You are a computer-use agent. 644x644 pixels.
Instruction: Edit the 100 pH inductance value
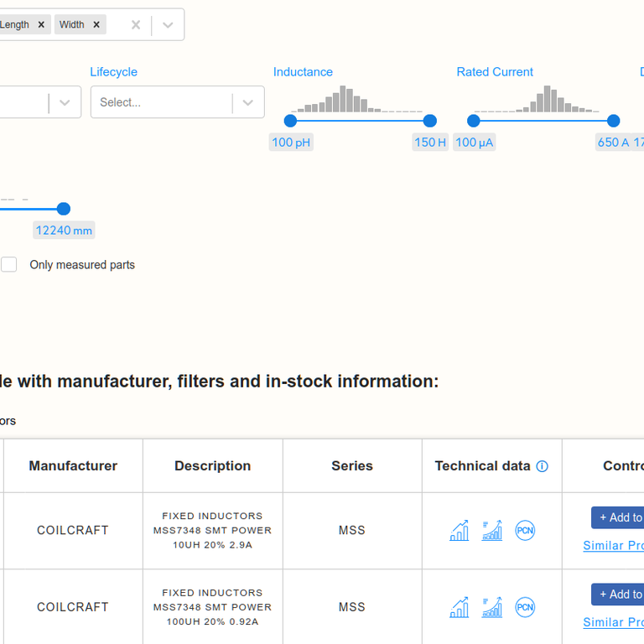(x=291, y=143)
